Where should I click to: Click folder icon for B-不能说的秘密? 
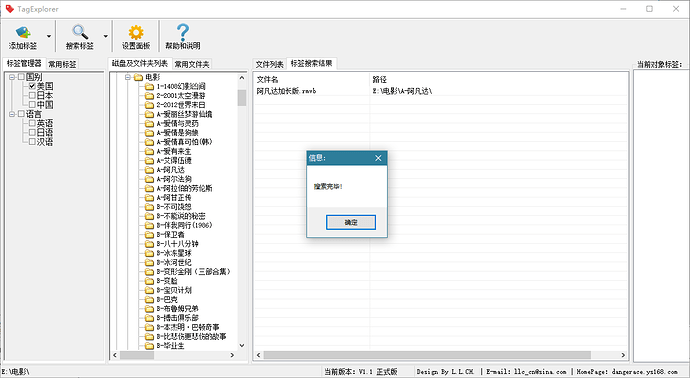150,216
